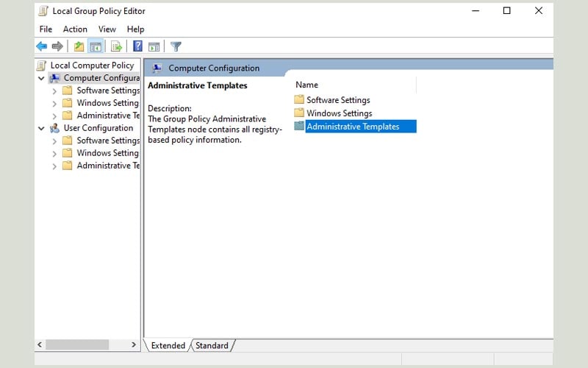The width and height of the screenshot is (588, 368).
Task: Collapse the User Configuration tree node
Action: point(41,128)
